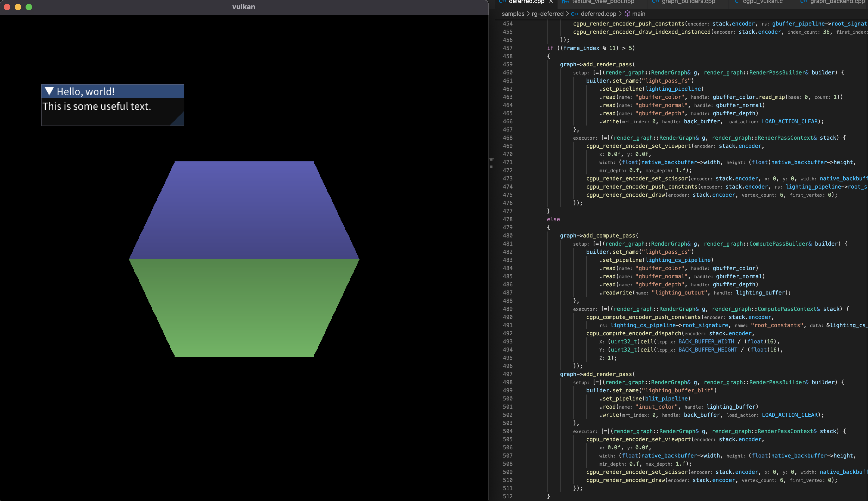Close the vulkan window with red button
Image resolution: width=868 pixels, height=501 pixels.
pyautogui.click(x=7, y=7)
